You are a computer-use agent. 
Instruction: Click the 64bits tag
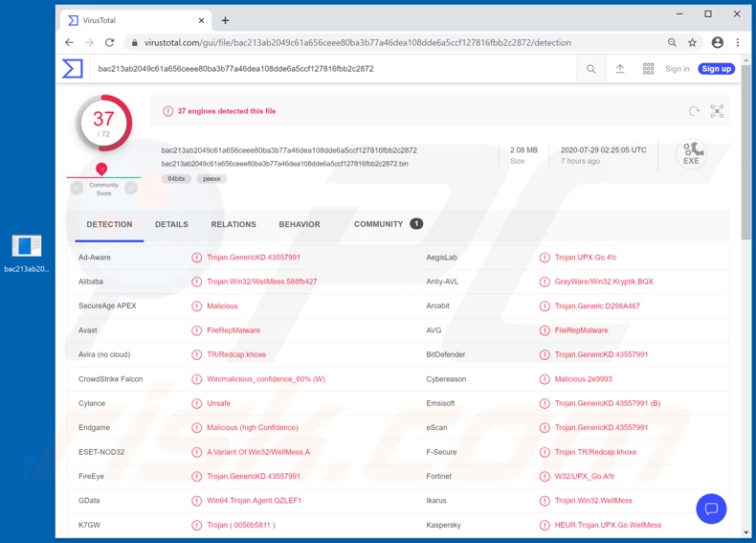[x=176, y=178]
